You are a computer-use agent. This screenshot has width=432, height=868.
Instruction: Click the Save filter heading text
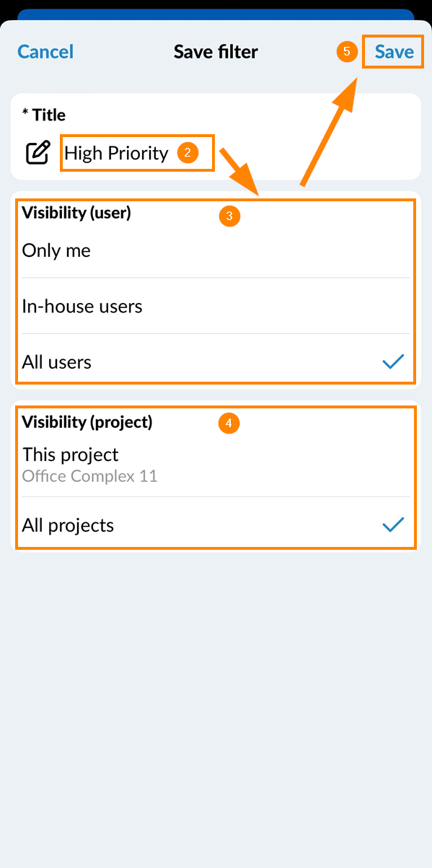tap(216, 52)
